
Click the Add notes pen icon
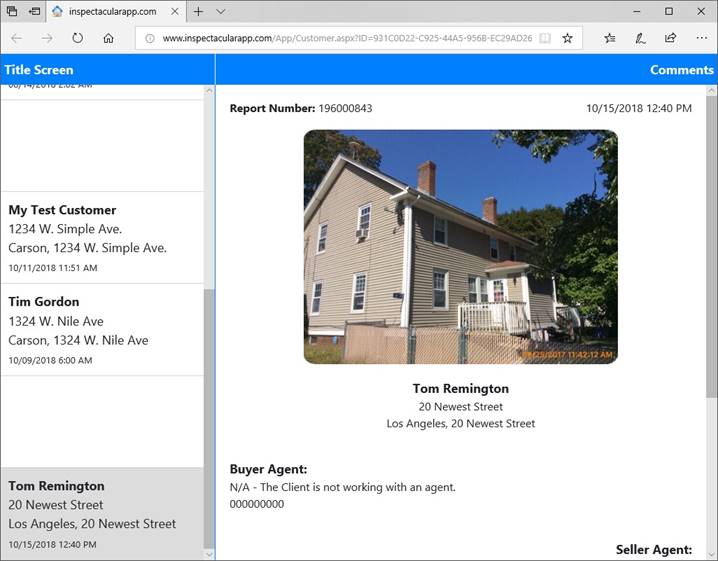pos(640,38)
